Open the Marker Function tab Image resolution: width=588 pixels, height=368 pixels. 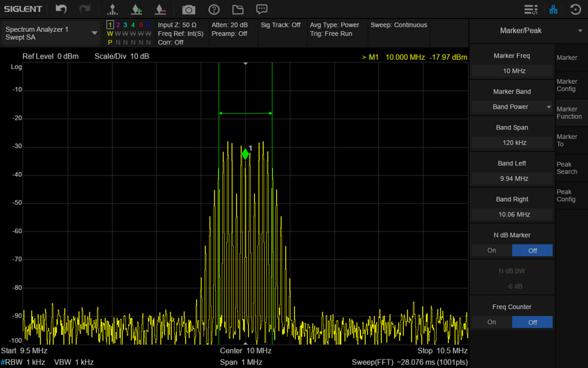point(571,113)
